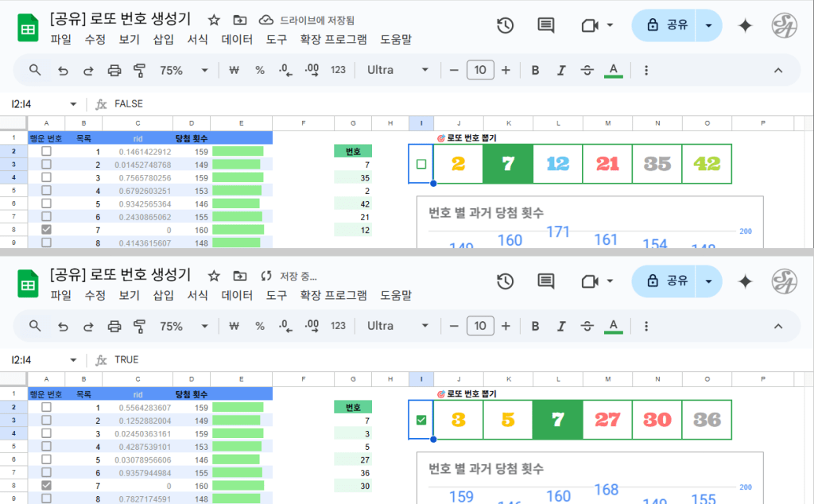Click the print icon in the lower window's toolbar
Screen dimensions: 814x504
[x=114, y=326]
